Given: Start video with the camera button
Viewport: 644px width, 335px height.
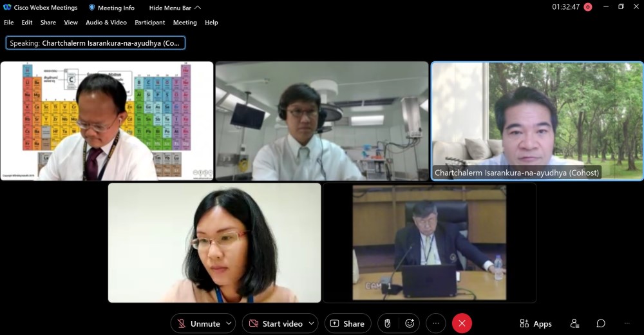Looking at the screenshot, I should (276, 323).
